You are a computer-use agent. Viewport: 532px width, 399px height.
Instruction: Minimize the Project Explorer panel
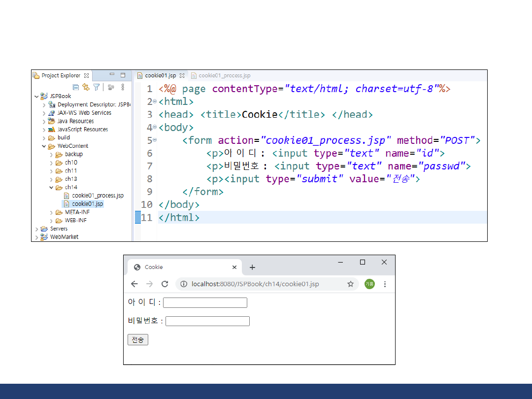coord(112,75)
